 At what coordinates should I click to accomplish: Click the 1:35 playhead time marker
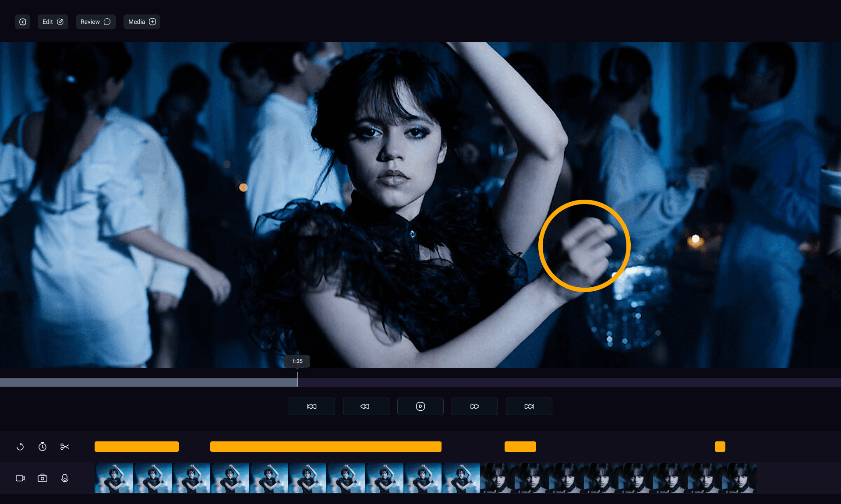coord(297,361)
